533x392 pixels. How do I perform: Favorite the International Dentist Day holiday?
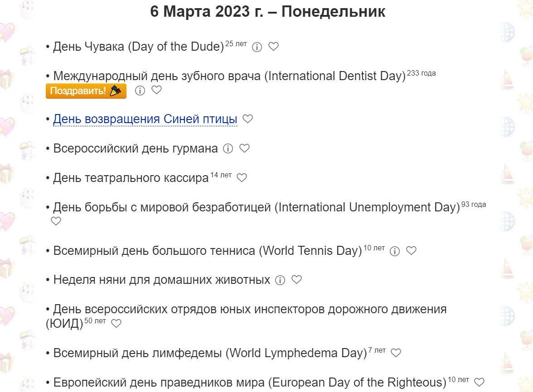pyautogui.click(x=156, y=91)
